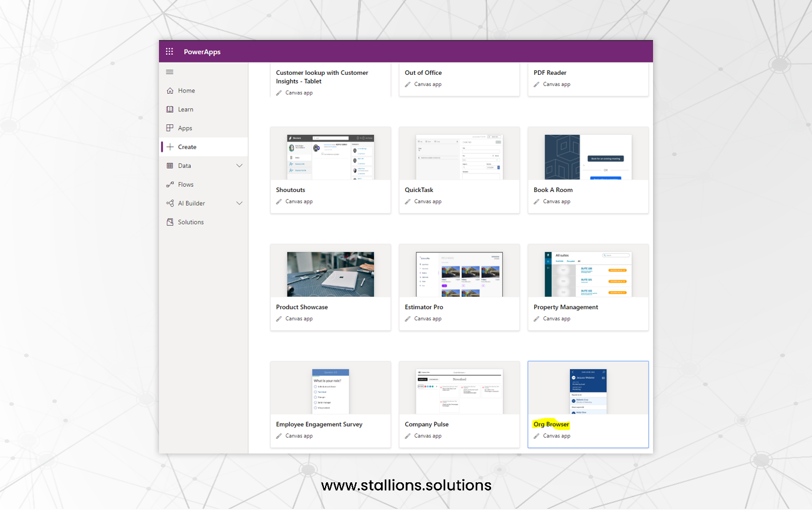Screen dimensions: 812x510
Task: Open the Org Browser template title
Action: (552, 425)
